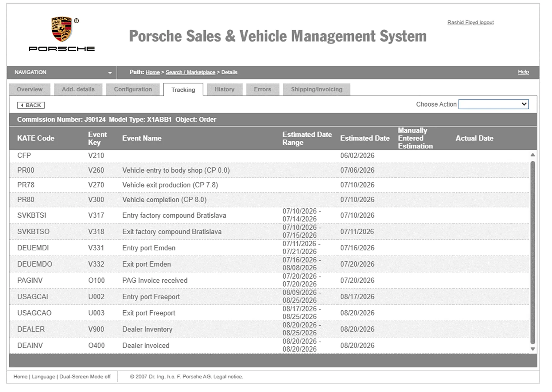The height and width of the screenshot is (392, 552).
Task: Click date range 07/16/2026 - 08/08/2026
Action: click(x=302, y=264)
